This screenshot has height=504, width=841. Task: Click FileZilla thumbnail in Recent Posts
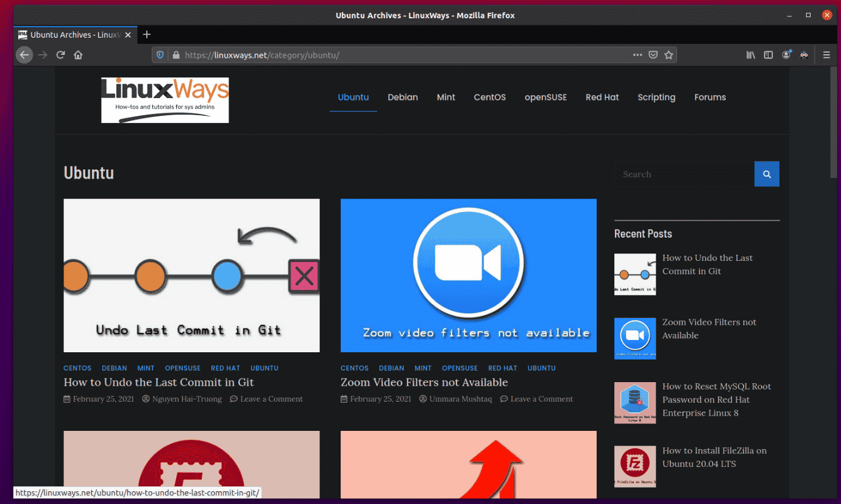coord(635,467)
